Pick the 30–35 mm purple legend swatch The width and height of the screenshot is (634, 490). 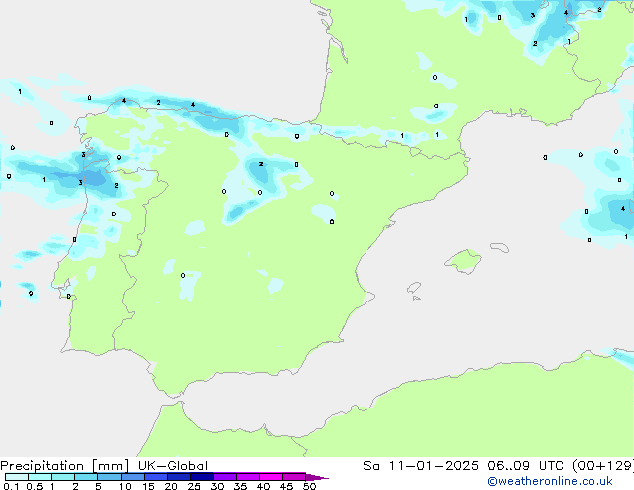(x=224, y=477)
